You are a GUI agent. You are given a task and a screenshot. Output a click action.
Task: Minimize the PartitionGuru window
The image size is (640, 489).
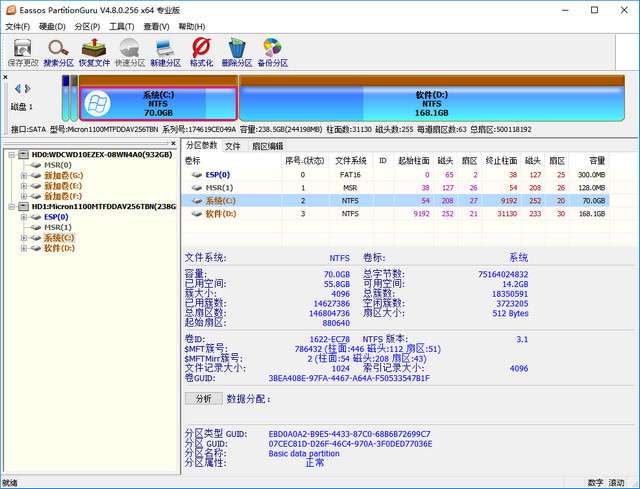565,10
